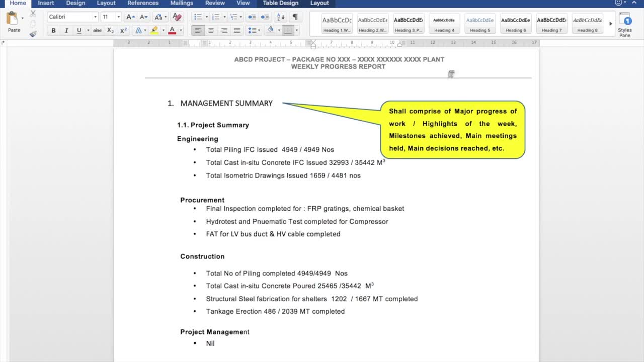The width and height of the screenshot is (644, 362).
Task: Apply subscript formatting
Action: (x=110, y=31)
